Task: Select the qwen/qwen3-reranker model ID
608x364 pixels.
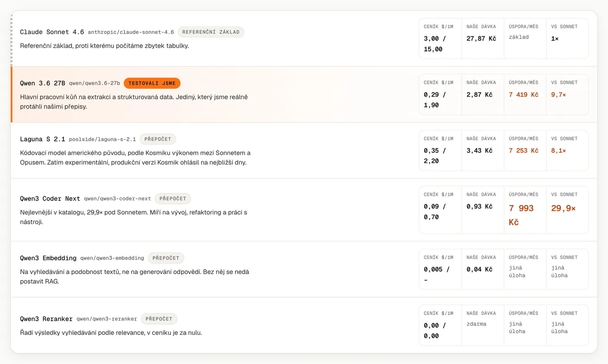Action: pyautogui.click(x=107, y=319)
